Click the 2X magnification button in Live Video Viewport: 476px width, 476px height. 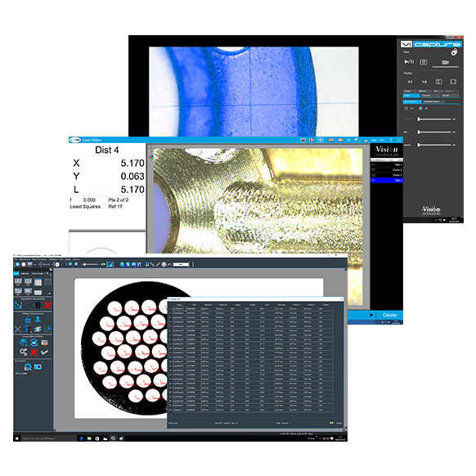point(348,140)
